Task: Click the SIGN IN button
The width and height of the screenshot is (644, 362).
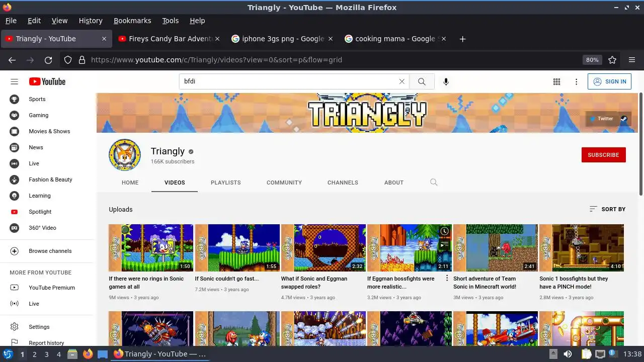Action: (609, 81)
